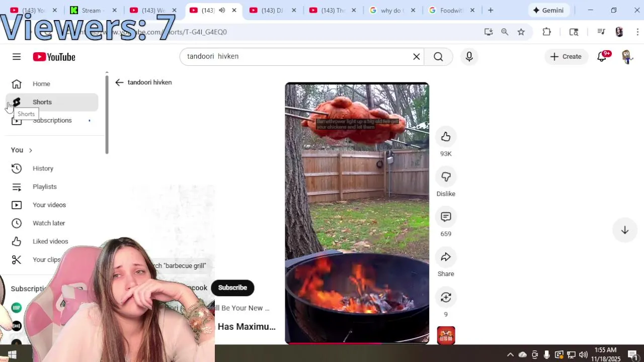Open Subscriptions in the sidebar

click(x=52, y=120)
